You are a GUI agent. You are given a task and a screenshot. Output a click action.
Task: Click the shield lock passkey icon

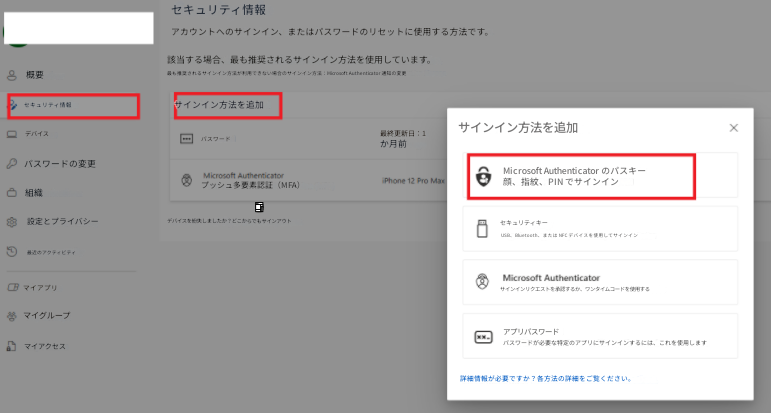[x=484, y=176]
